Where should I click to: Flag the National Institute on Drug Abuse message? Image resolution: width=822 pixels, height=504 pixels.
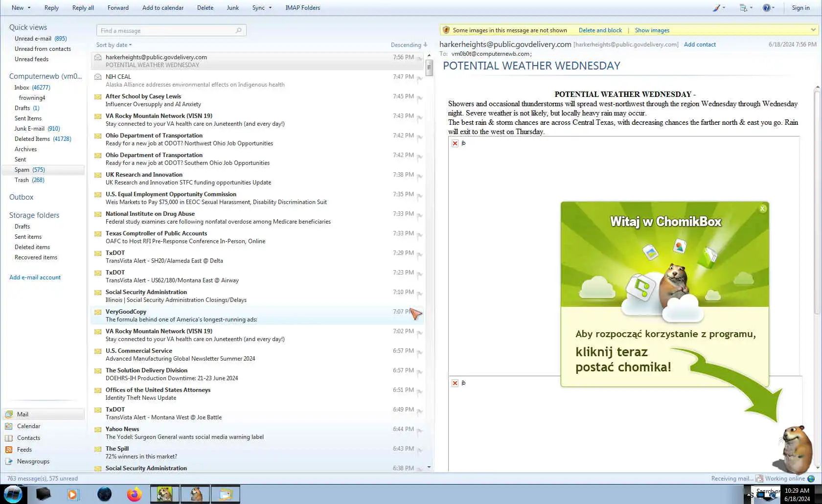point(420,215)
